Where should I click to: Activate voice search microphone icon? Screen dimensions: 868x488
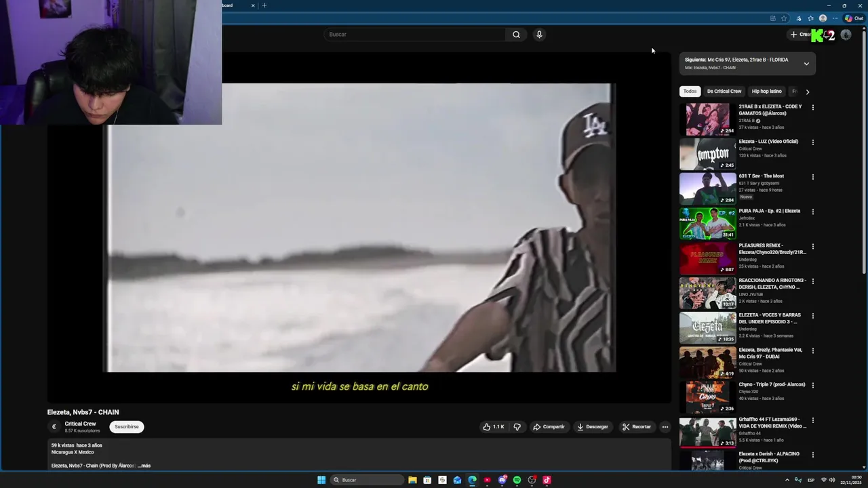(539, 35)
